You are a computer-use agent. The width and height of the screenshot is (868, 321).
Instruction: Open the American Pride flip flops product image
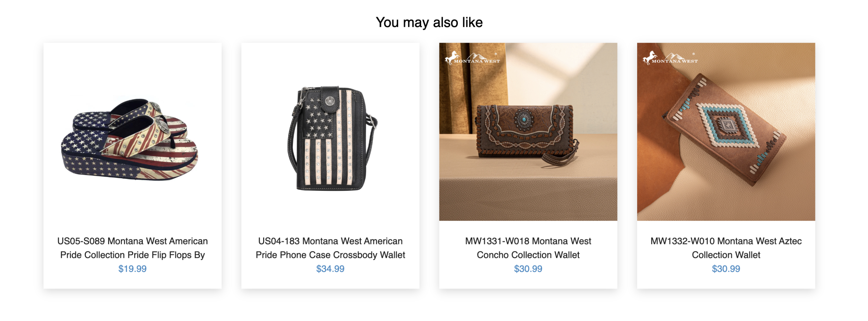click(132, 136)
